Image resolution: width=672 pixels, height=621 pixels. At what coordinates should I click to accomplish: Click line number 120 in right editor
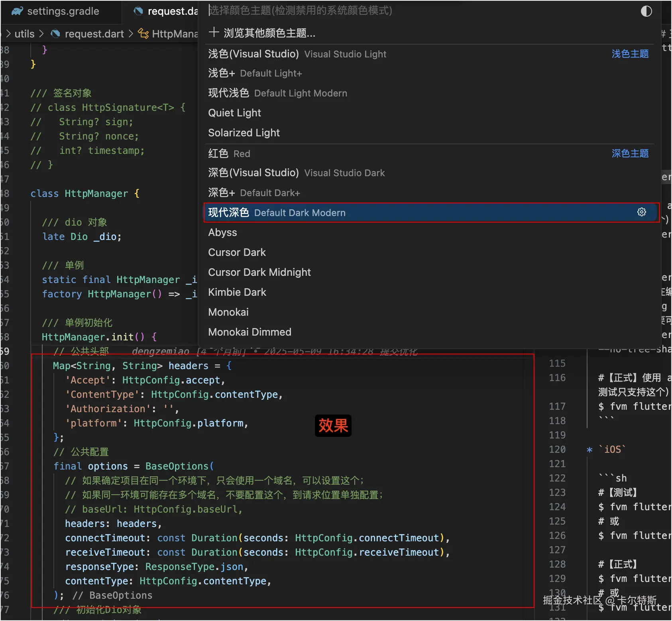557,450
